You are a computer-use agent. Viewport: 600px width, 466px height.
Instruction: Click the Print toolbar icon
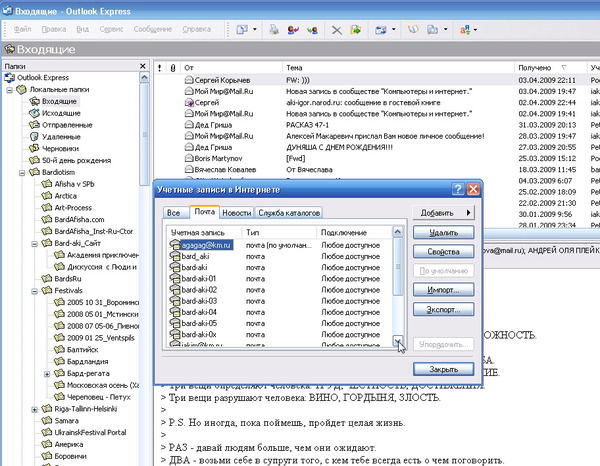[274, 29]
